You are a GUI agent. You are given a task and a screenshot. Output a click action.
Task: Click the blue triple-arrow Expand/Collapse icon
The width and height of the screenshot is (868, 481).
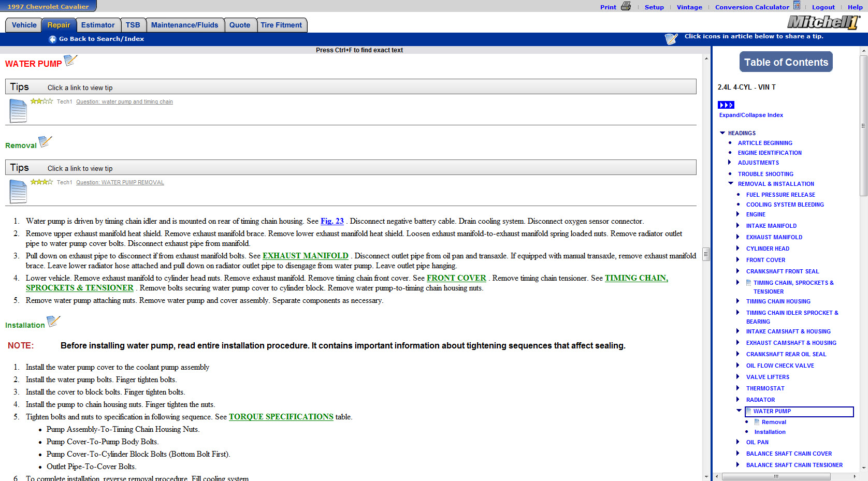pos(726,105)
